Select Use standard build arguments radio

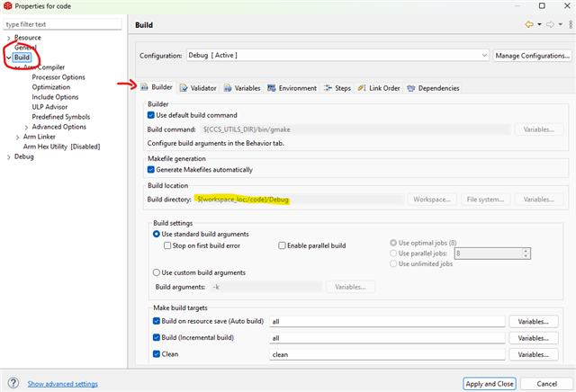(x=156, y=234)
